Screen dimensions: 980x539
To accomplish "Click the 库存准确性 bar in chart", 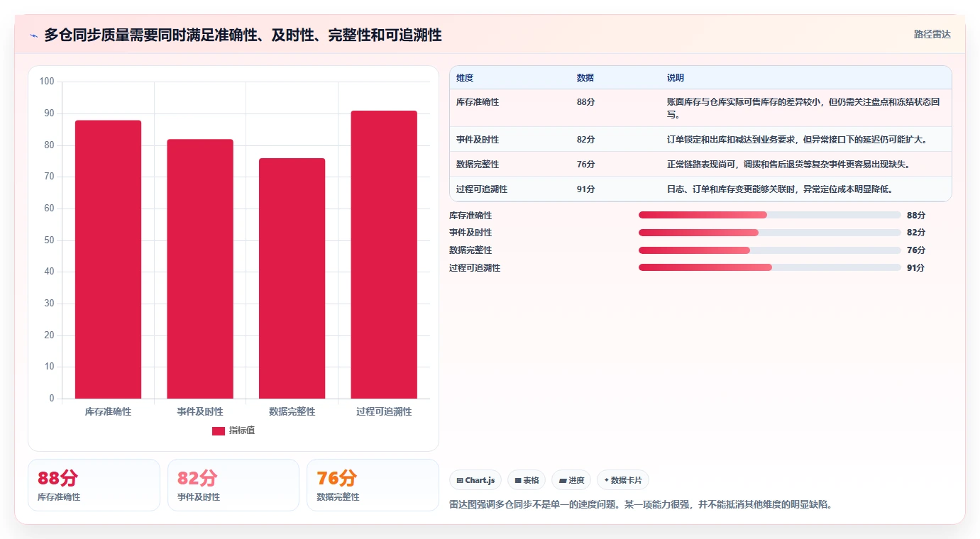I will [x=108, y=260].
